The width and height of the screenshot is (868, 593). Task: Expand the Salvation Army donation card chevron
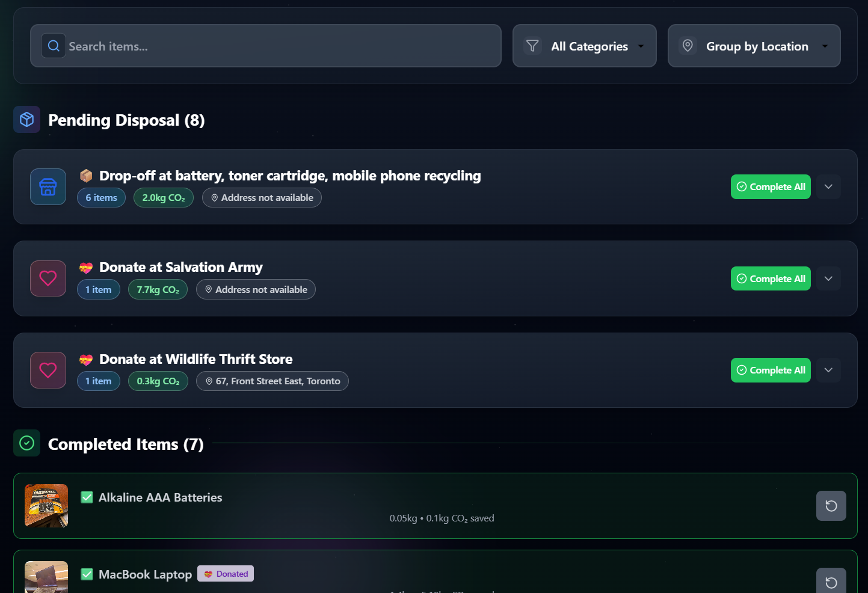(828, 278)
